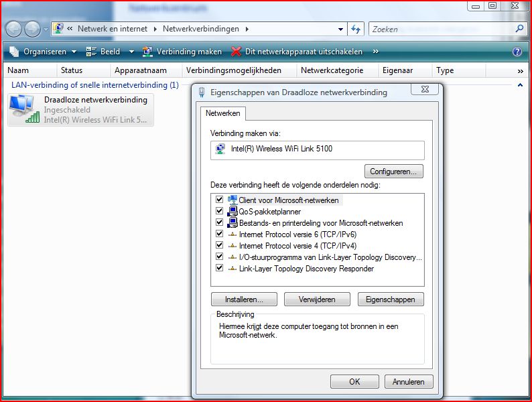532x402 pixels.
Task: Open the Beeld dropdown arrow
Action: [x=131, y=52]
